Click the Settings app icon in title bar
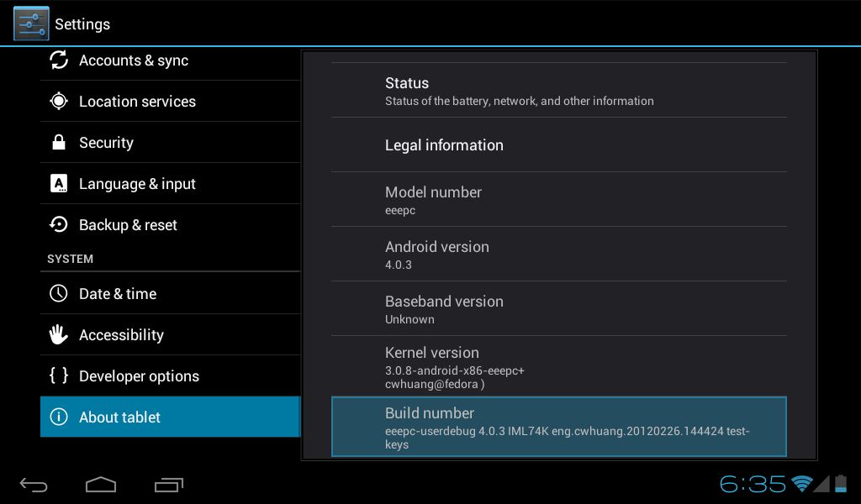Viewport: 861px width, 504px height. tap(31, 24)
